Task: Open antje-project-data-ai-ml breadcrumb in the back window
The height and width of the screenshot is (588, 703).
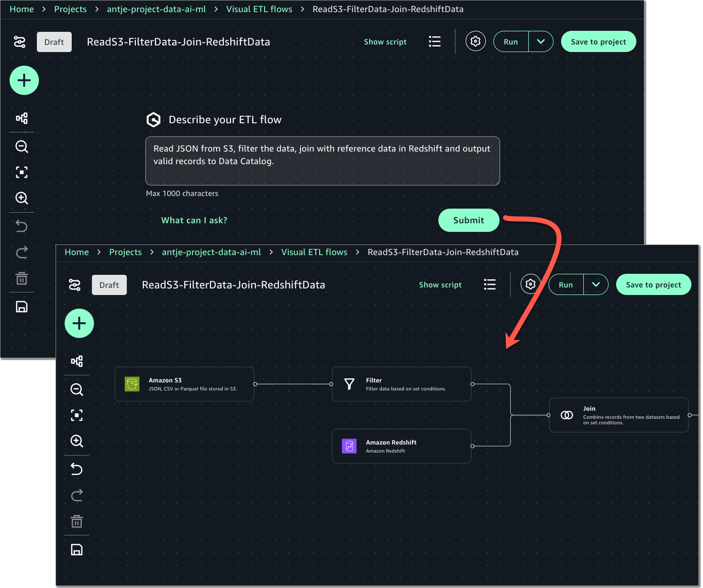Action: pos(157,9)
